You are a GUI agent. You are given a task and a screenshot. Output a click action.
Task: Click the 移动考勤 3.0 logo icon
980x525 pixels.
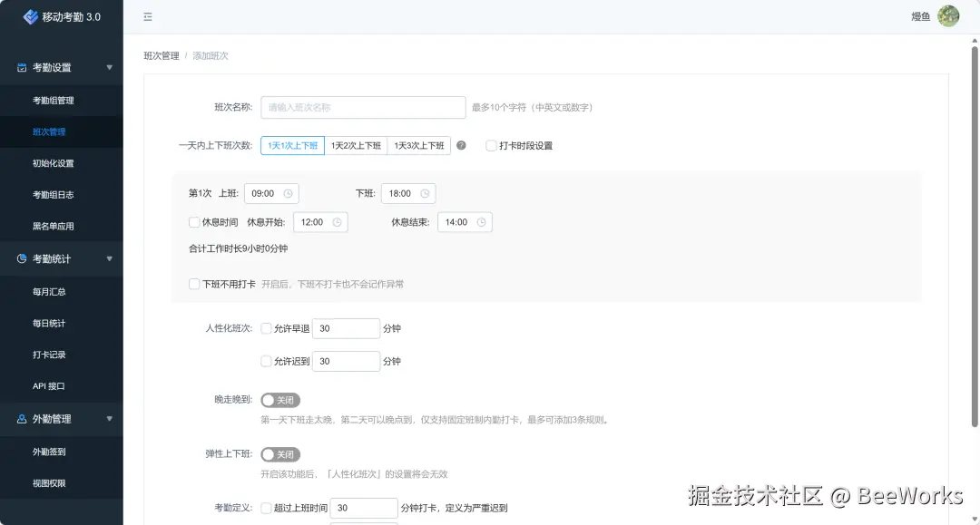tap(31, 17)
